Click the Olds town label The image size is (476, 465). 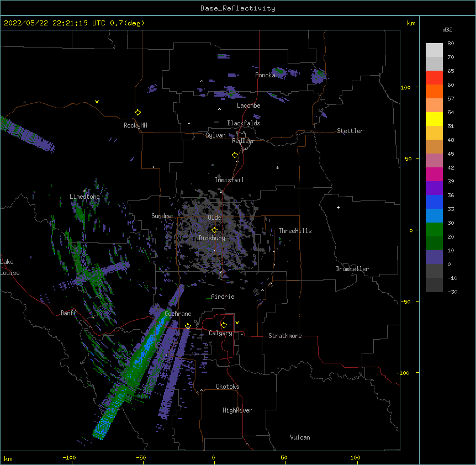tap(214, 218)
